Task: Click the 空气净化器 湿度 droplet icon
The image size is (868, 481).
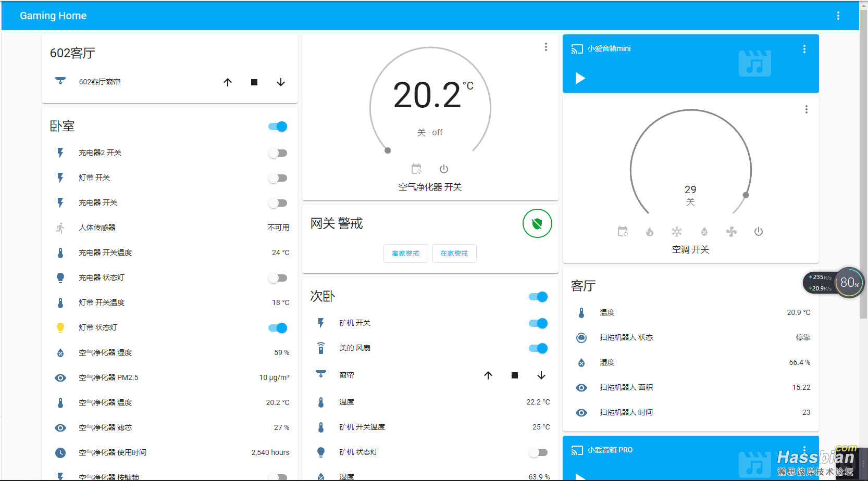Action: [60, 352]
